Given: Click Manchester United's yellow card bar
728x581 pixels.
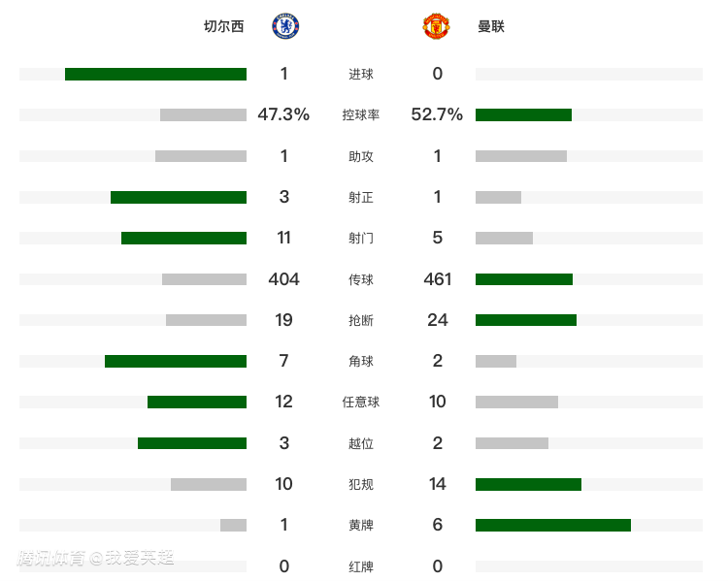Looking at the screenshot, I should 553,525.
